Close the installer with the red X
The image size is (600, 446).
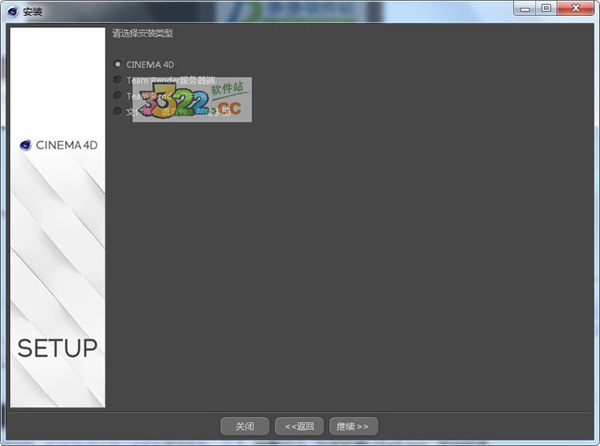tap(576, 8)
